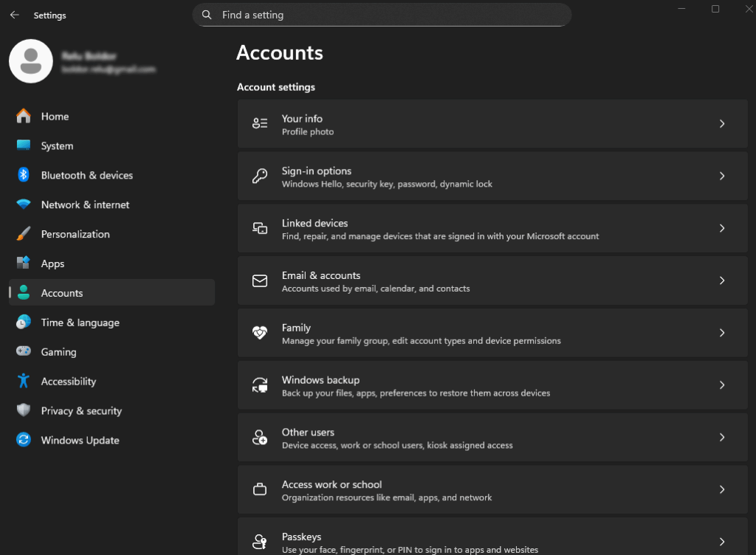Image resolution: width=756 pixels, height=555 pixels.
Task: Open Windows Update label
Action: click(80, 441)
